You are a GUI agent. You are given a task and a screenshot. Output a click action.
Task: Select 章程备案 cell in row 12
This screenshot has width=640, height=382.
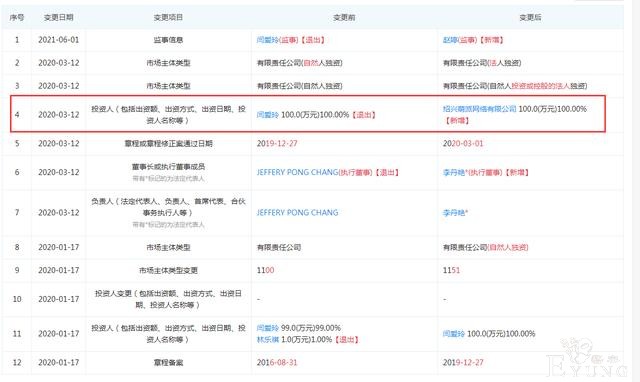click(x=168, y=362)
